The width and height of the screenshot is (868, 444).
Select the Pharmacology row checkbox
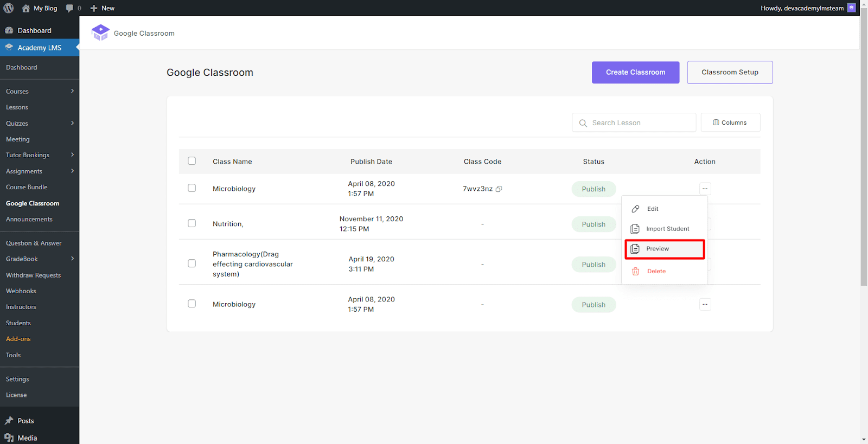(x=192, y=263)
